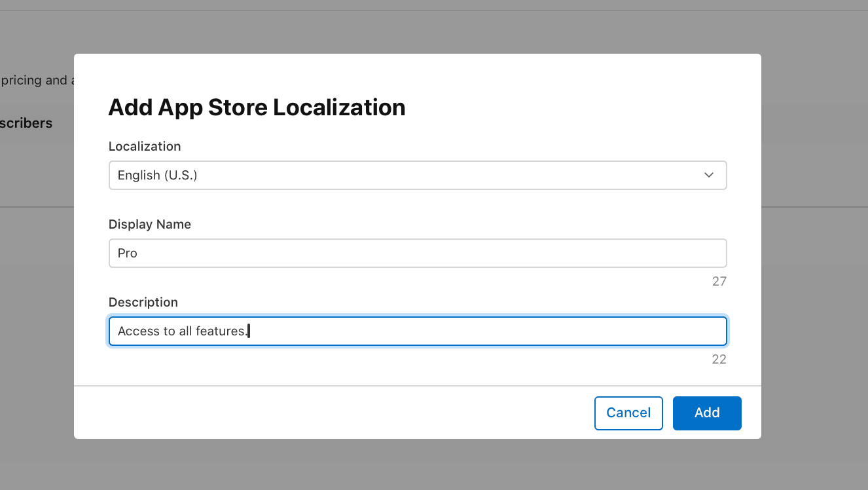This screenshot has width=868, height=490.
Task: Focus the Display Name field containing Pro
Action: coord(418,254)
